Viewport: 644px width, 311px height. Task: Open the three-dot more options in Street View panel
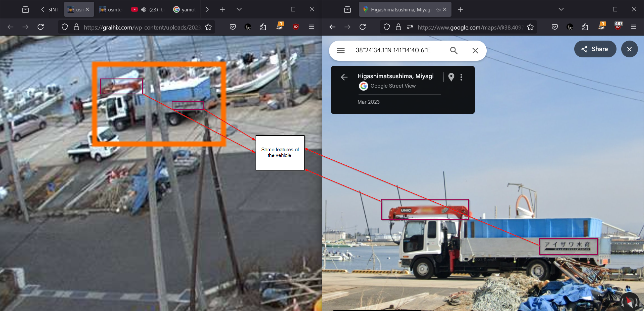(462, 77)
